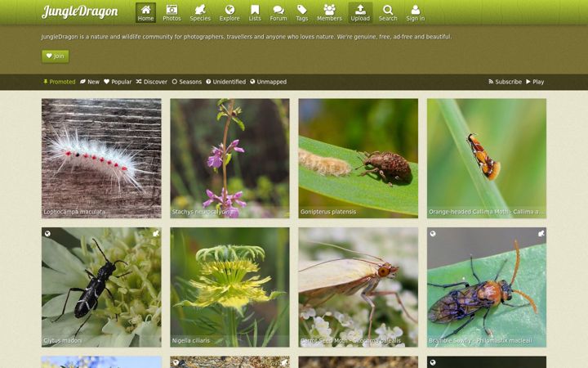Image resolution: width=588 pixels, height=368 pixels.
Task: Click species icon on Clytus madoni photo
Action: pos(156,234)
